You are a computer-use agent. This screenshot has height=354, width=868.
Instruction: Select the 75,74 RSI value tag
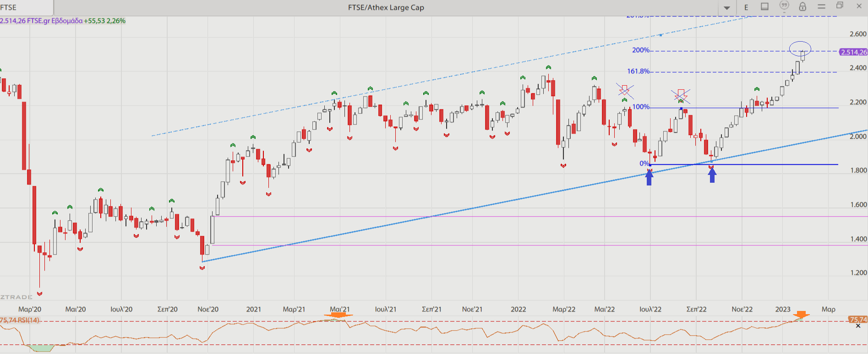click(857, 320)
